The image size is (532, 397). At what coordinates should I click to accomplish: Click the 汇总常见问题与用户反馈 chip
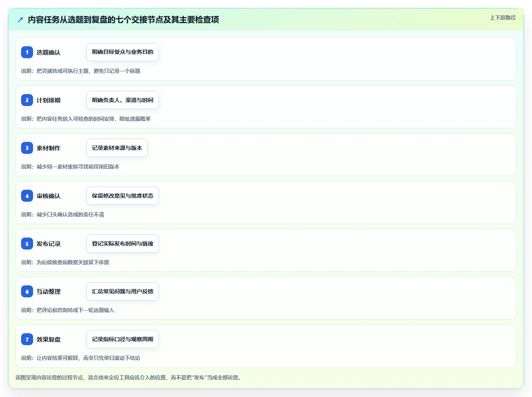123,291
